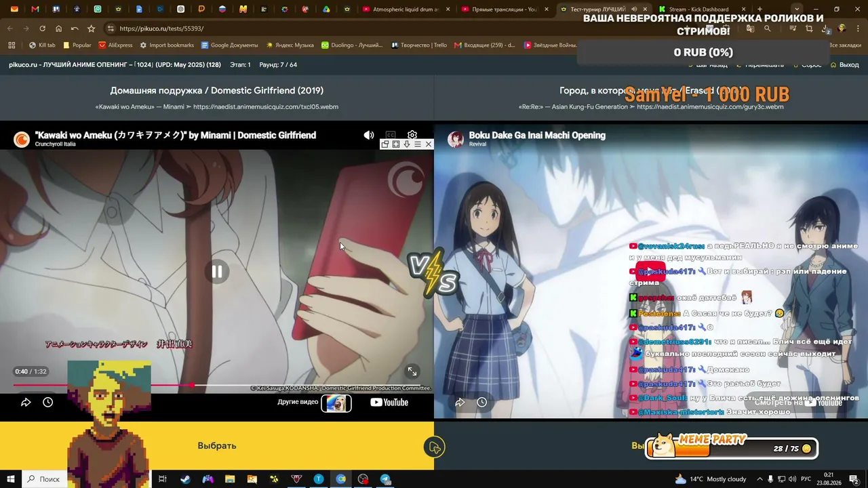Screen dimensions: 868x488
Task: Open the Творчество | Trello bookmark
Action: (419, 45)
